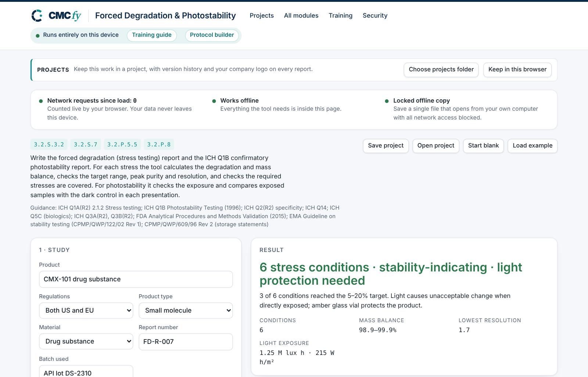Click the 'Works offline' heading

point(239,100)
